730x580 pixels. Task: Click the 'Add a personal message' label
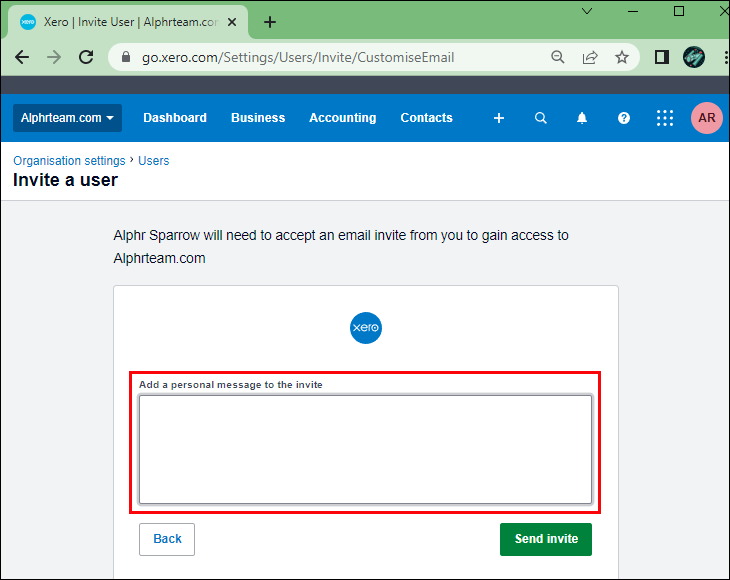tap(231, 384)
